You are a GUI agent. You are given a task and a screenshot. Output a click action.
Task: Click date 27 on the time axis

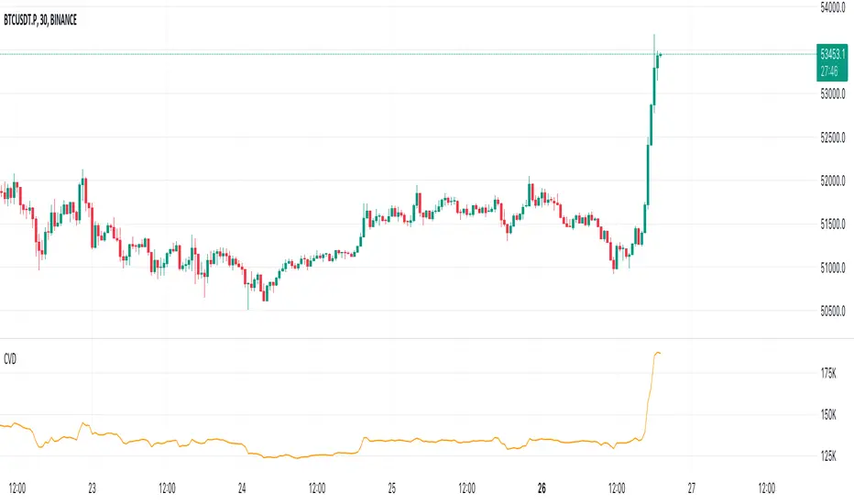click(x=692, y=487)
